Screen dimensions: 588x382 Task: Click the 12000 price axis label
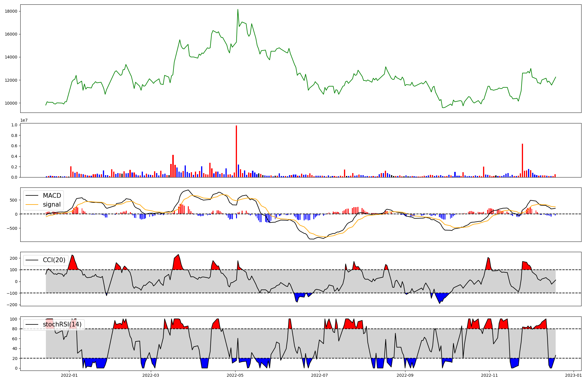coord(11,80)
